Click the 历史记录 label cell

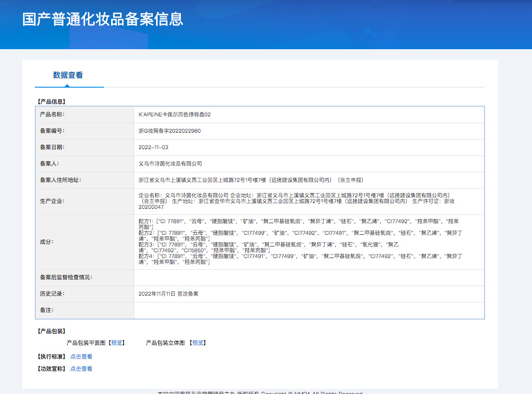(x=85, y=294)
